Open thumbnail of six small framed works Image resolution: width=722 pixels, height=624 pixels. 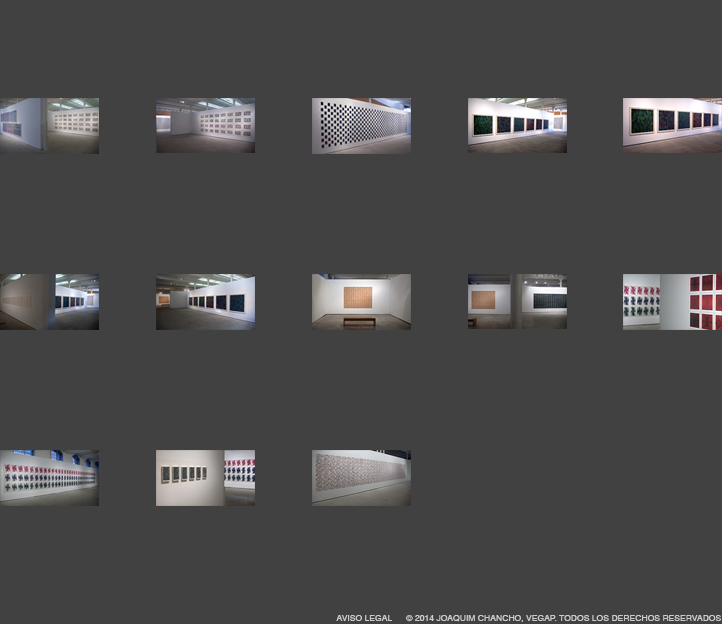tap(205, 478)
